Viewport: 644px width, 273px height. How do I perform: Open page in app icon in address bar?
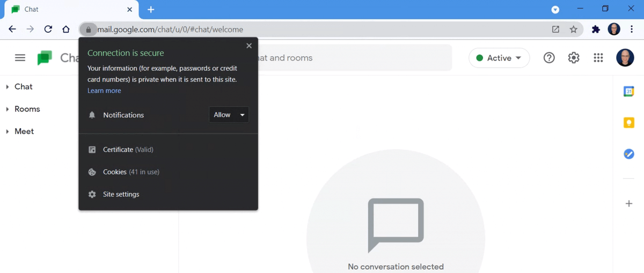(555, 29)
